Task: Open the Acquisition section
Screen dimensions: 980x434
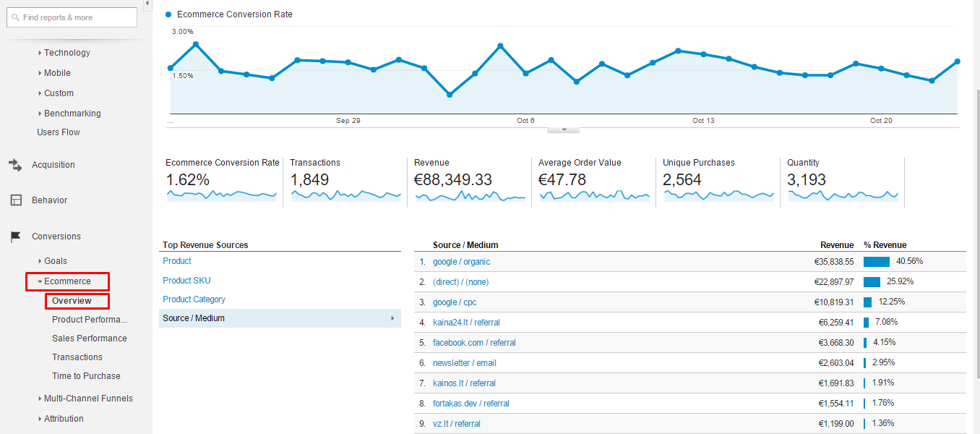Action: (x=53, y=165)
